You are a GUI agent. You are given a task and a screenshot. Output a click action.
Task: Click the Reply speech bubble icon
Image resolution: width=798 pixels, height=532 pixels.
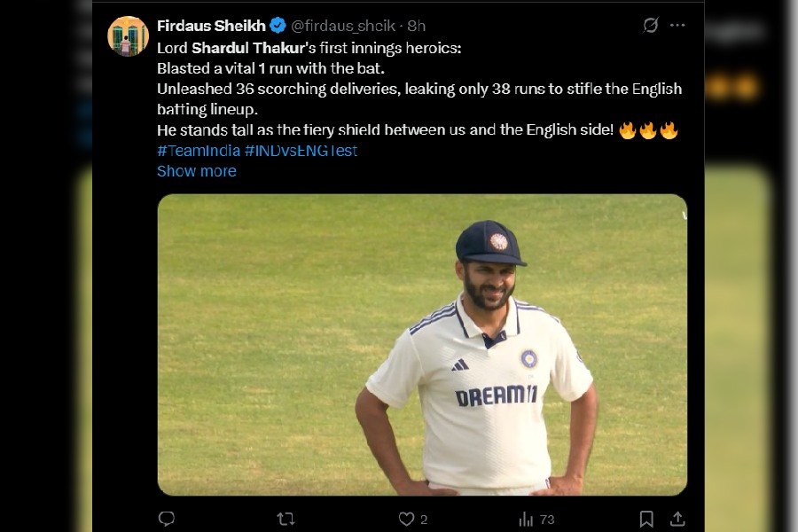tap(166, 519)
